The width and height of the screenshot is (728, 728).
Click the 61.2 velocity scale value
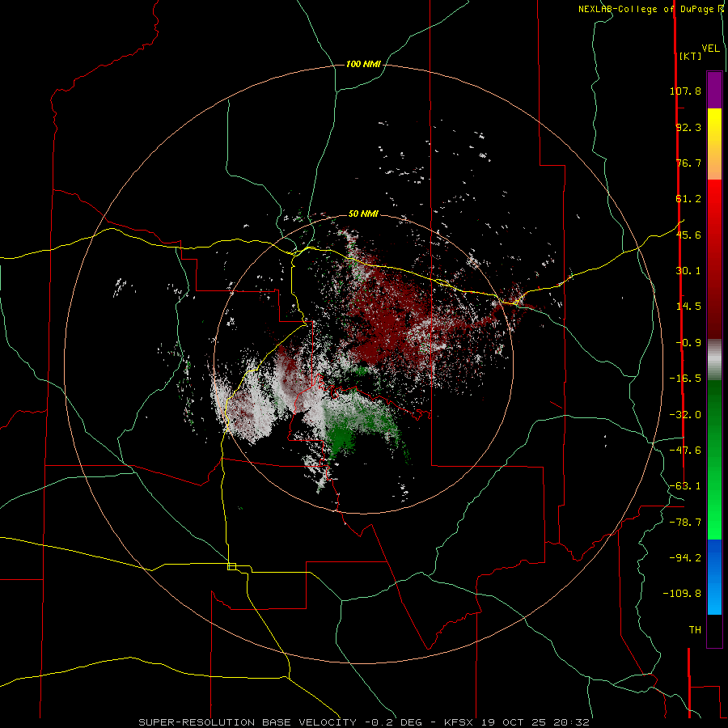(688, 199)
